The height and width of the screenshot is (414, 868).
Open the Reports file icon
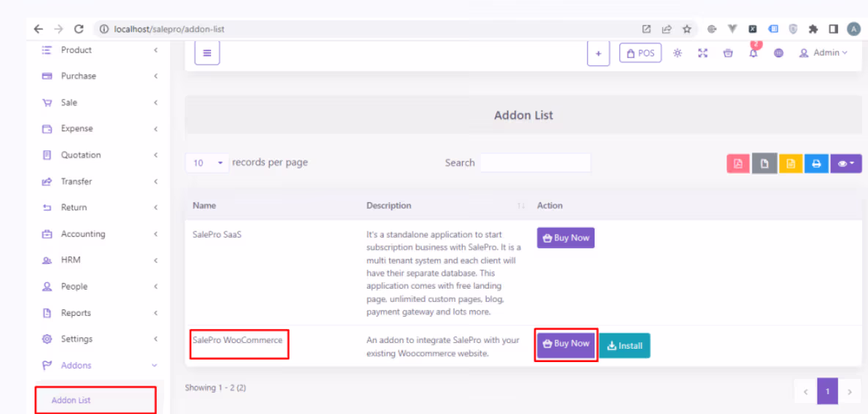[x=47, y=313]
